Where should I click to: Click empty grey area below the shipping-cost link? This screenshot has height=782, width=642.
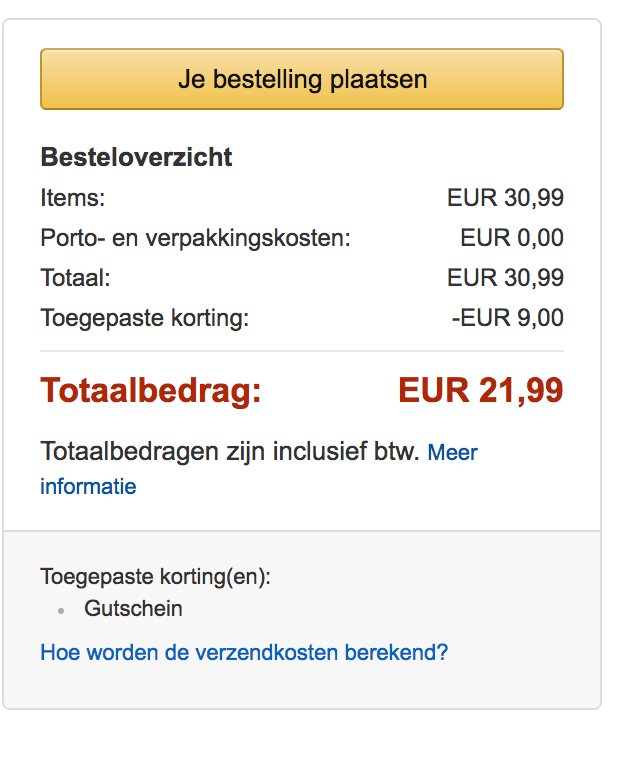pos(302,688)
